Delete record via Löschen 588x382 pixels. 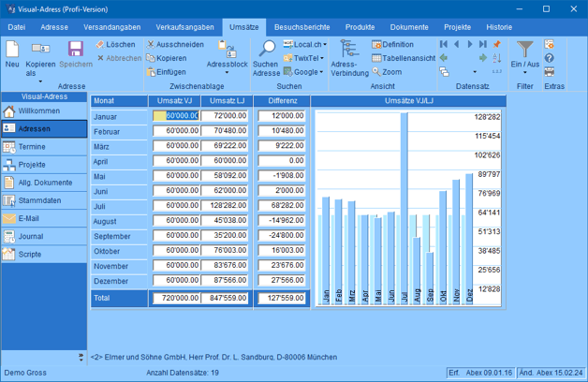tap(115, 44)
